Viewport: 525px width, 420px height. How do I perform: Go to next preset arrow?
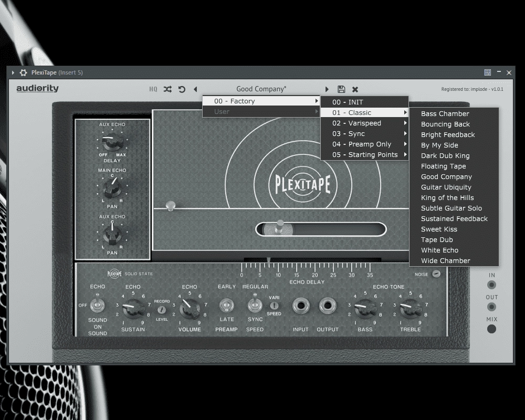(x=327, y=89)
